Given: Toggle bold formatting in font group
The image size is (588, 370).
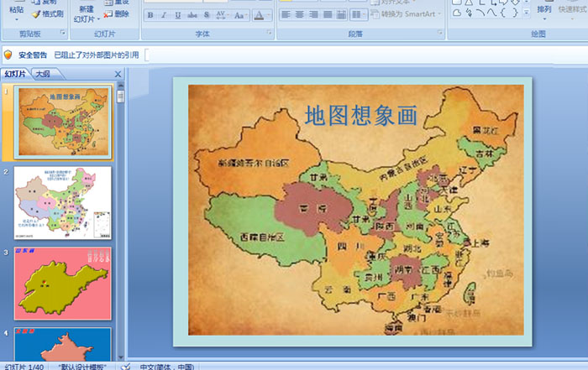Looking at the screenshot, I should point(150,15).
